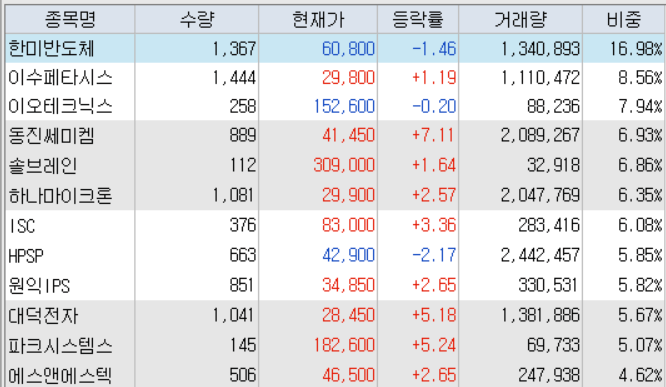The image size is (666, 387).
Task: Select stock 솔브레인
Action: 42,165
